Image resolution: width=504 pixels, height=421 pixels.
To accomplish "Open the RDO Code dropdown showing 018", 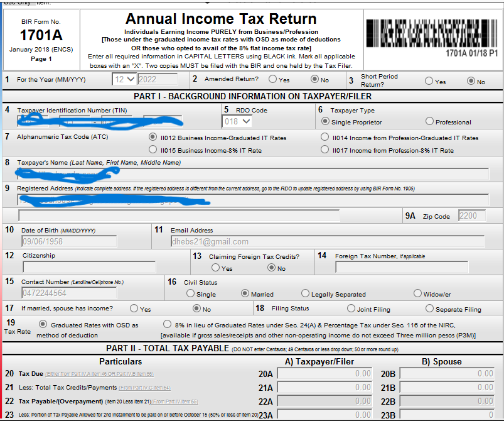I will point(237,121).
